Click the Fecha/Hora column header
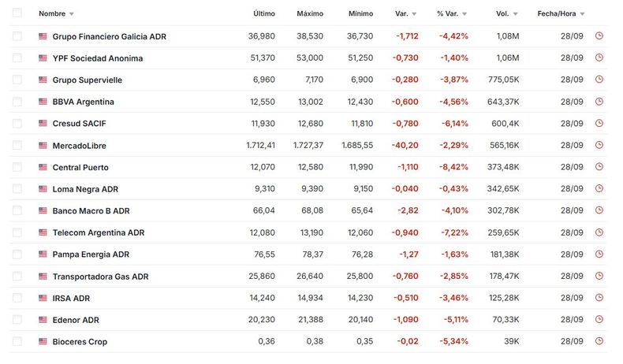The image size is (623, 364). [x=556, y=13]
